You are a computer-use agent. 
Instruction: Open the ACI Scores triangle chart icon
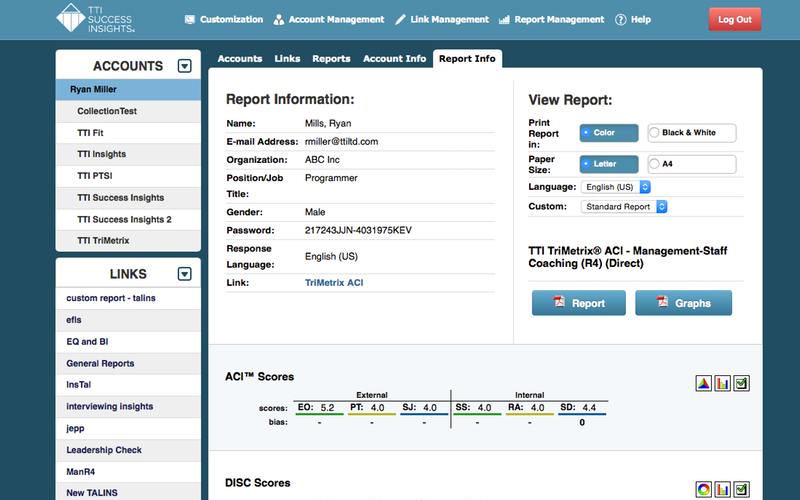704,383
